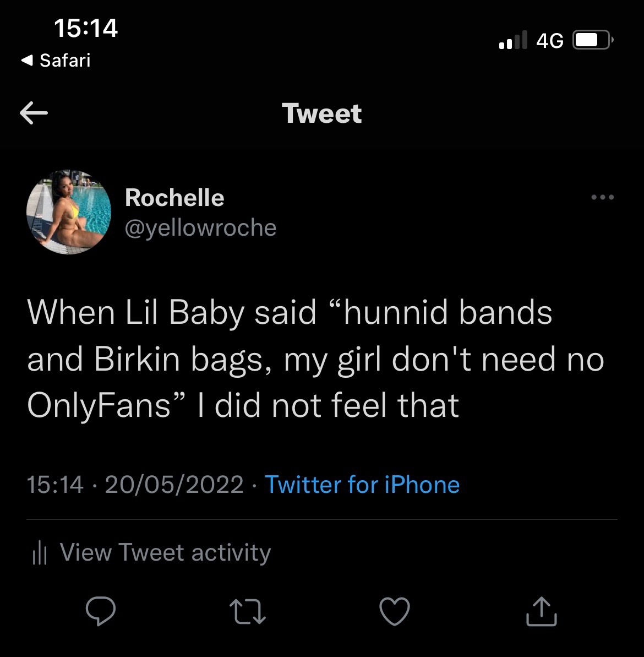
Task: Click the tweet activity bar chart icon
Action: (39, 553)
